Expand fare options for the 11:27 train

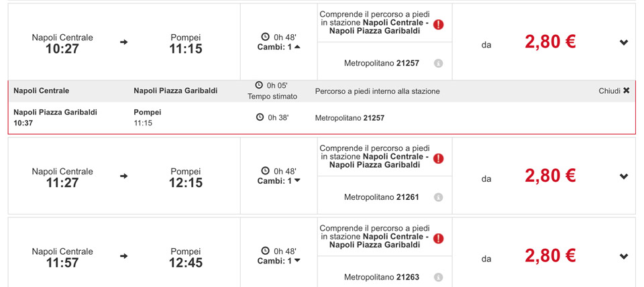click(x=624, y=177)
